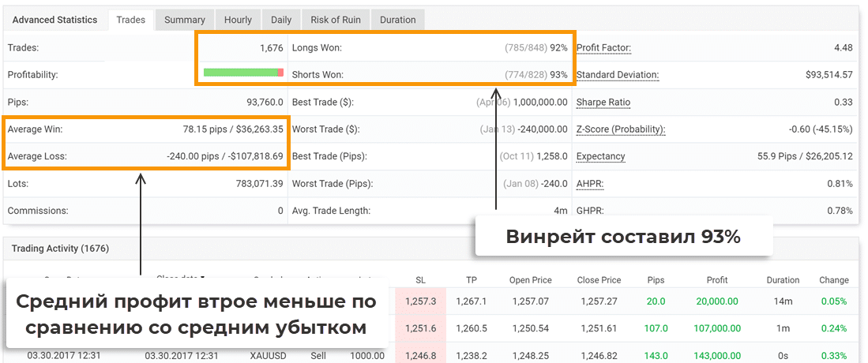This screenshot has height=363, width=868.
Task: Click the Open Price column header
Action: [530, 280]
